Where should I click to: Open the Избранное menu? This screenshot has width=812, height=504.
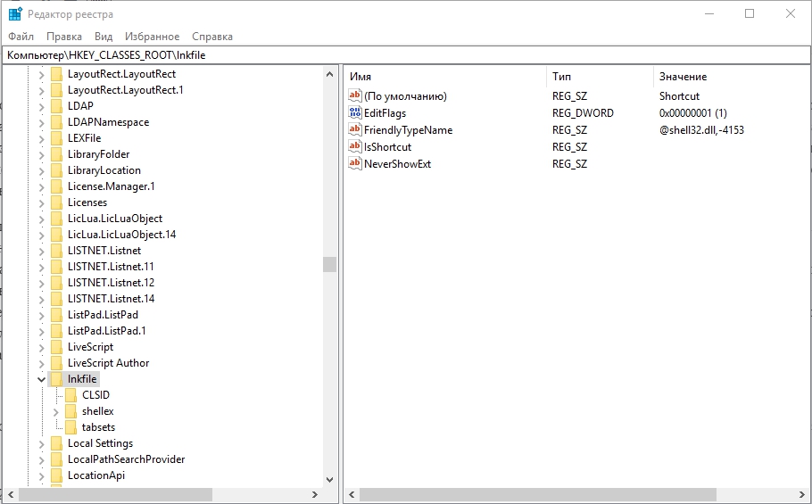(x=151, y=37)
